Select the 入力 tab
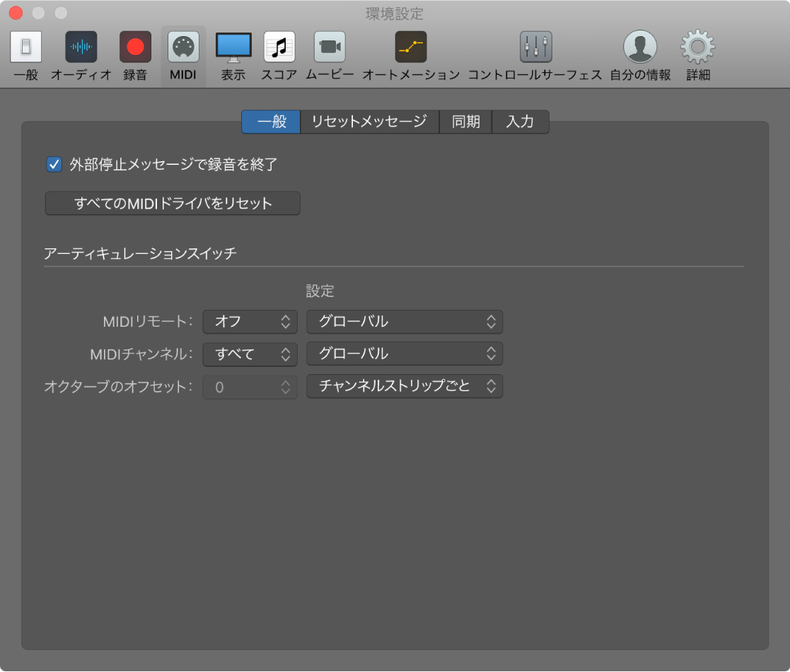The width and height of the screenshot is (790, 672). coord(520,122)
